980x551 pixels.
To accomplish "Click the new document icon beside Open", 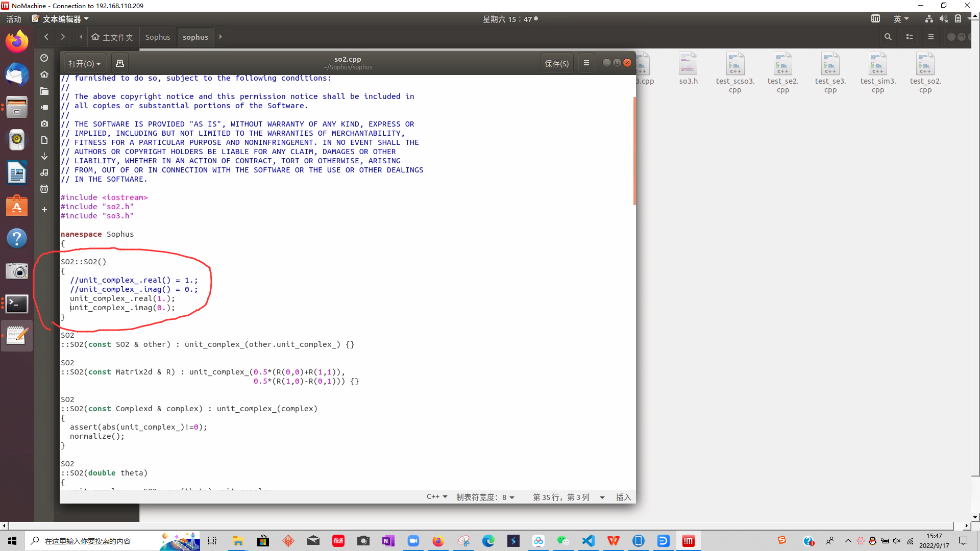I will click(120, 63).
